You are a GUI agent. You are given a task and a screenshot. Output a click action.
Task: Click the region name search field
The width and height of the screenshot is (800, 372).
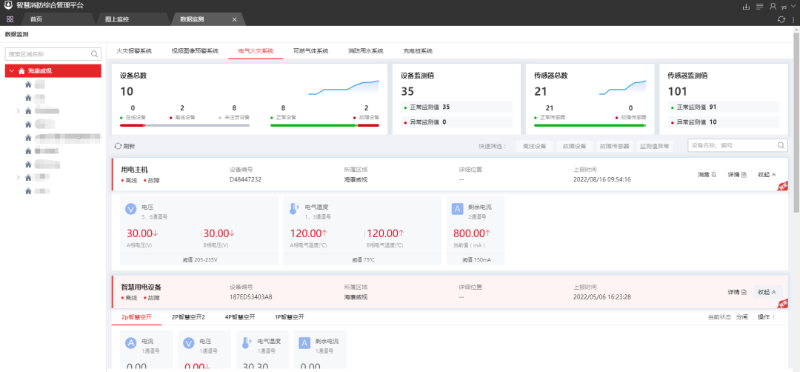coord(53,54)
